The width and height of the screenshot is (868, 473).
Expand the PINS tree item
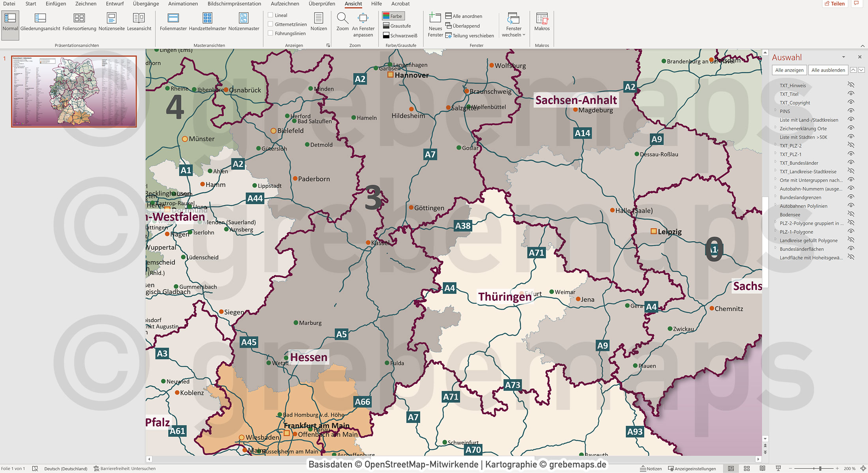776,111
